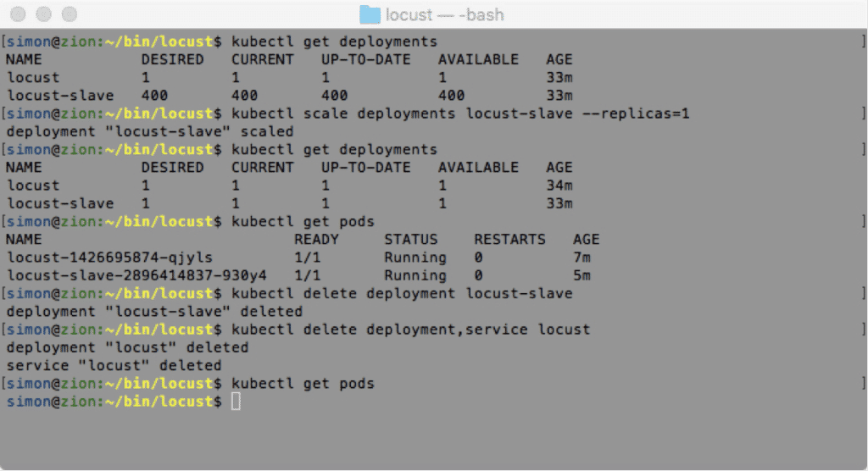Click the 34m age value
Viewport: 868px width, 471px height.
pyautogui.click(x=559, y=186)
